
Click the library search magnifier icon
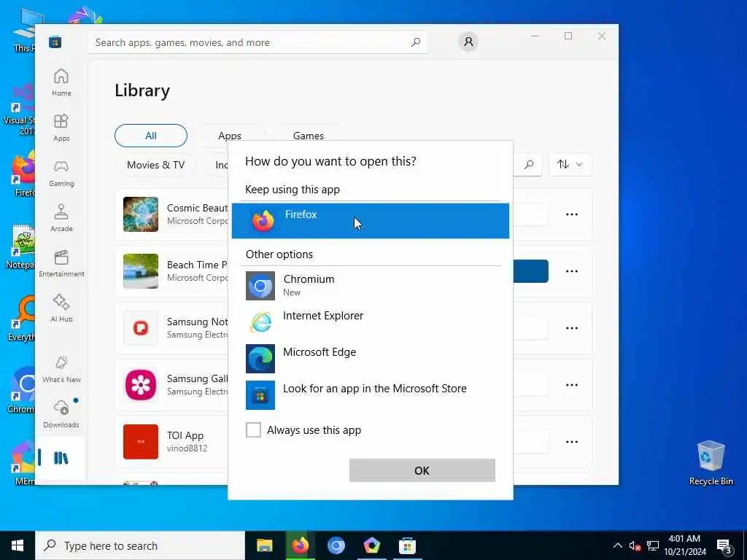click(529, 165)
